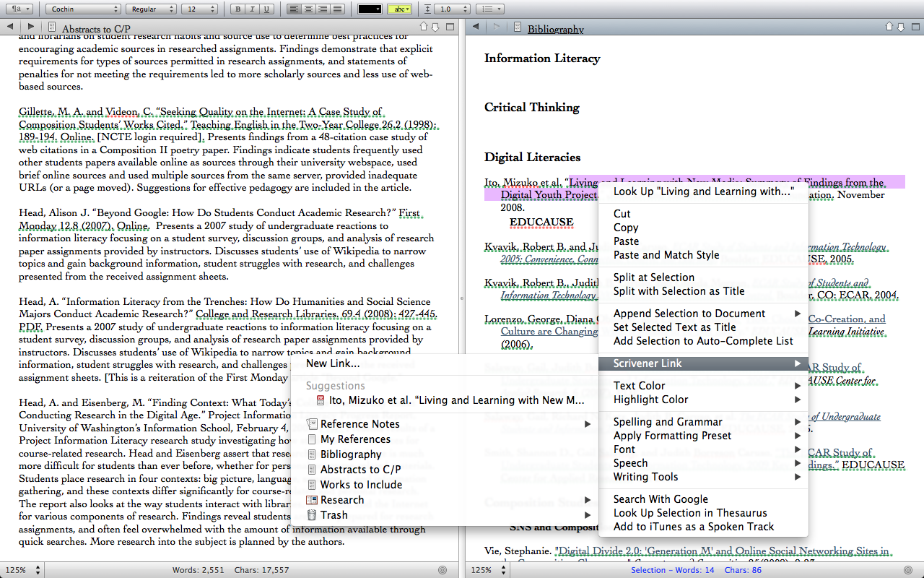Open the Writing Tools submenu
The image size is (924, 578).
(x=704, y=477)
